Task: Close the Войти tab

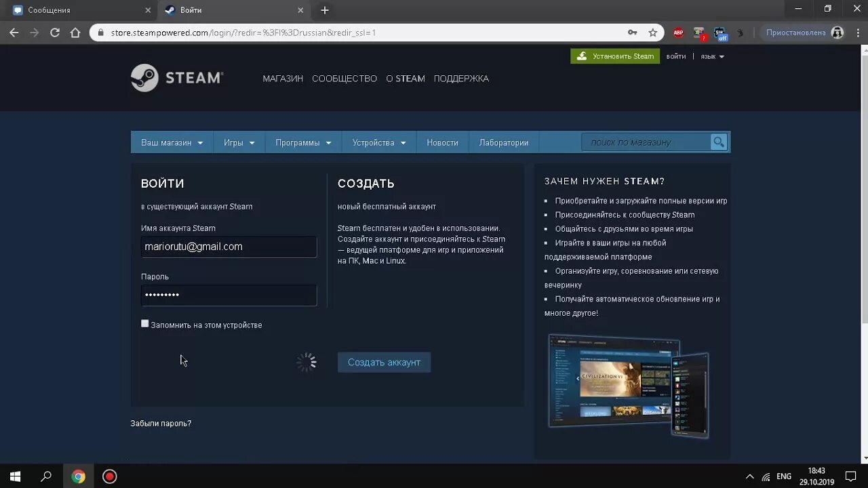Action: coord(300,10)
